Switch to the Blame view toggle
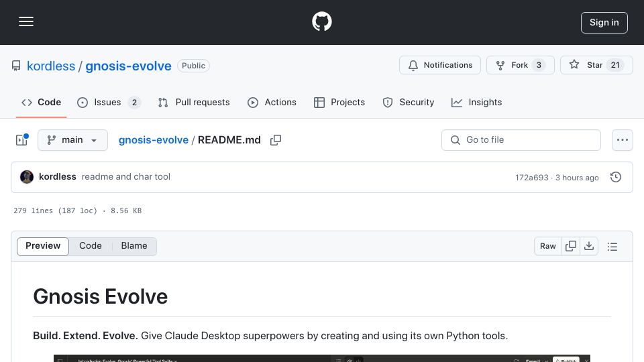The image size is (644, 362). click(134, 246)
